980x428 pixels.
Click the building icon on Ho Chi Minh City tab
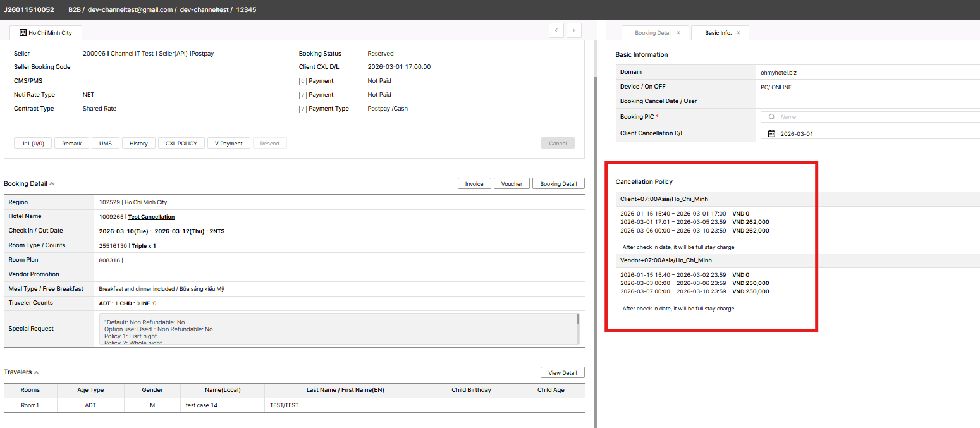tap(23, 33)
